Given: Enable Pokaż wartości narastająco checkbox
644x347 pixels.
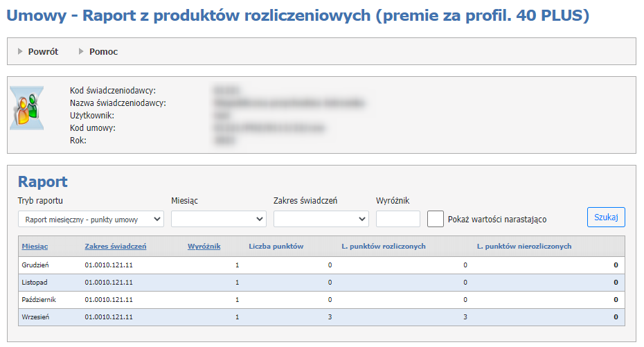Looking at the screenshot, I should (x=436, y=219).
